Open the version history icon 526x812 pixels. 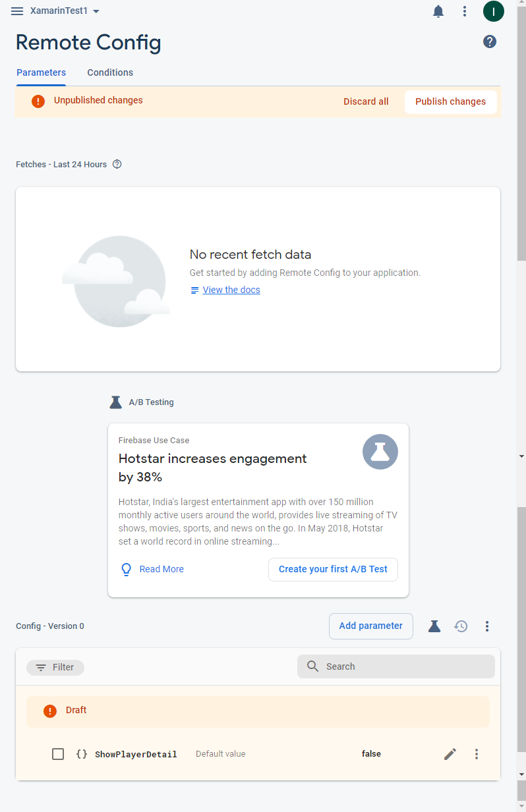[x=461, y=626]
